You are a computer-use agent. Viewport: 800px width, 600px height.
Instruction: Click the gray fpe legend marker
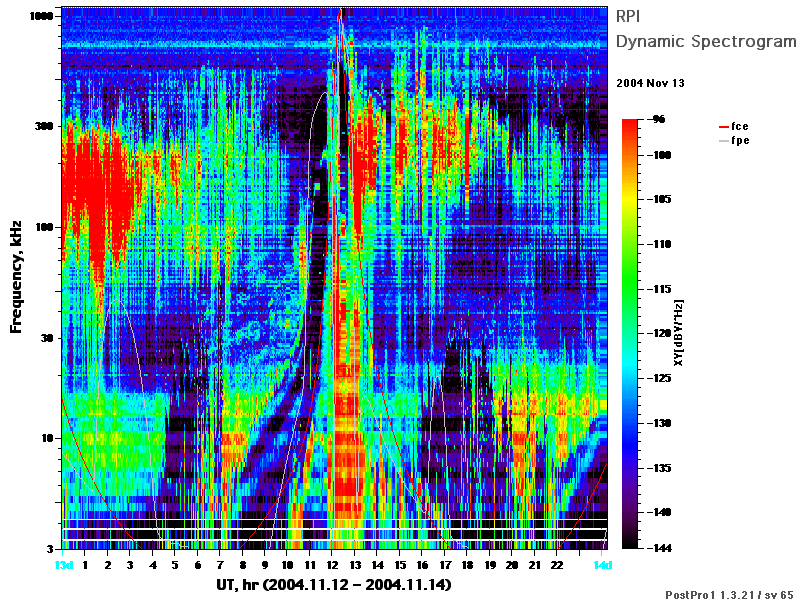(x=723, y=141)
